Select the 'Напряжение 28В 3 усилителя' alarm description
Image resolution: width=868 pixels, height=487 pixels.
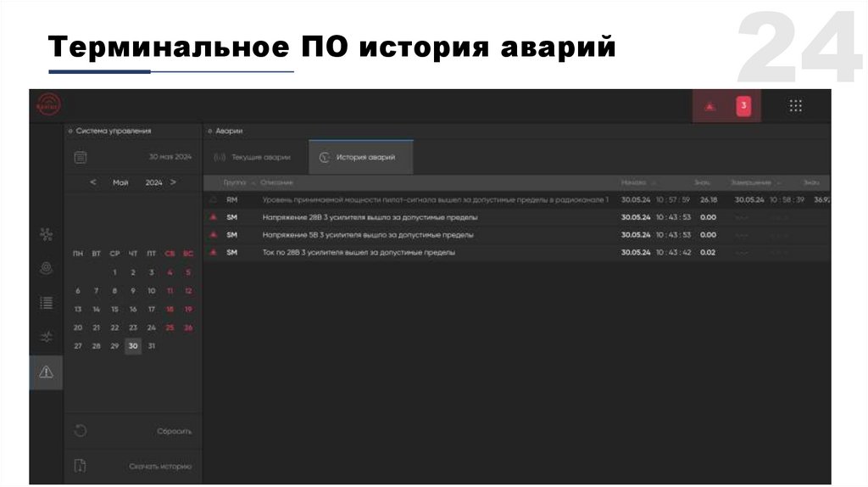[370, 217]
